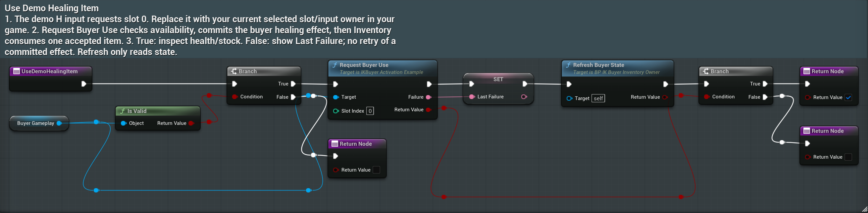Click 'Target is BP IK Buyer Inventory Owner' subtitle
The image size is (868, 213).
[x=616, y=72]
